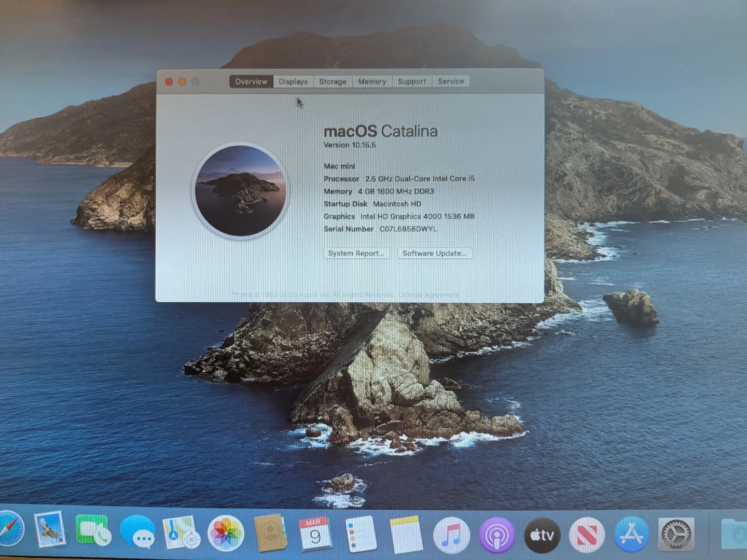Show the Service tab
The image size is (747, 560).
coord(451,81)
